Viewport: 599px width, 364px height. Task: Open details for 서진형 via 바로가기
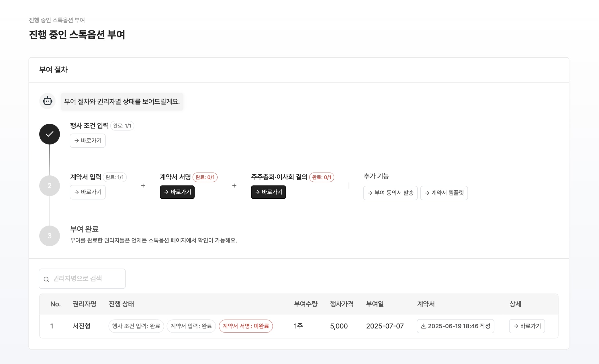[527, 326]
